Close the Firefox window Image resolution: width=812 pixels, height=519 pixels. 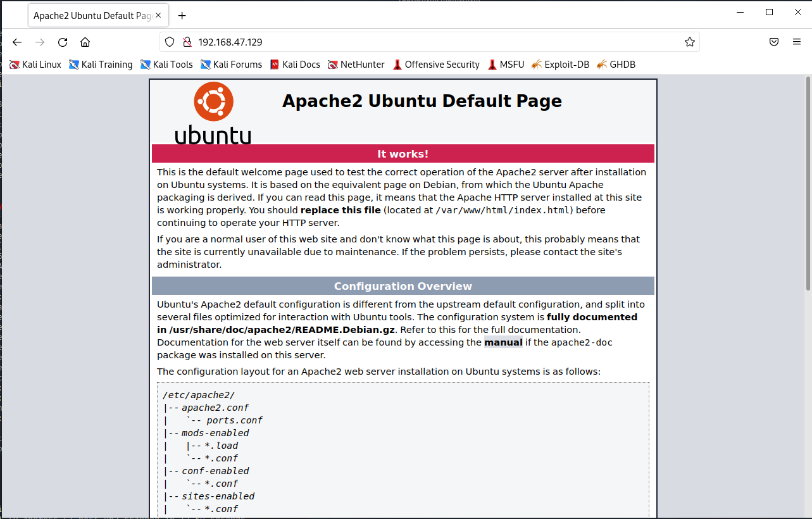pyautogui.click(x=797, y=12)
